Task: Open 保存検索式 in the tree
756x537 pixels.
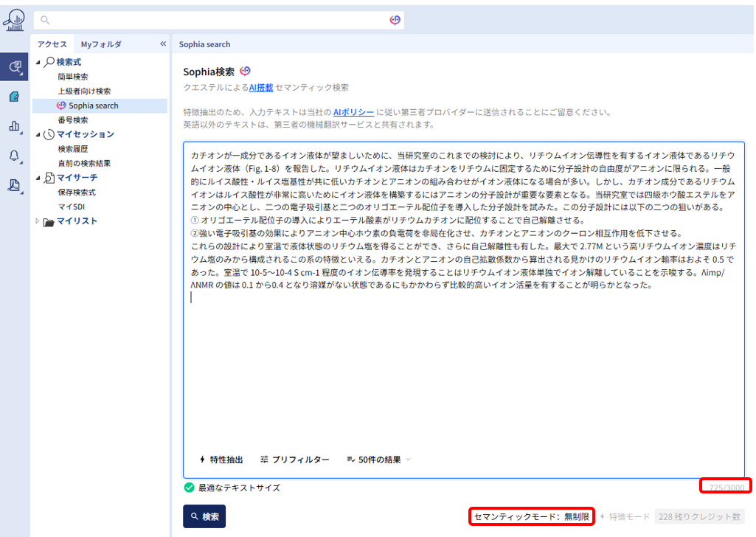Action: (x=77, y=193)
